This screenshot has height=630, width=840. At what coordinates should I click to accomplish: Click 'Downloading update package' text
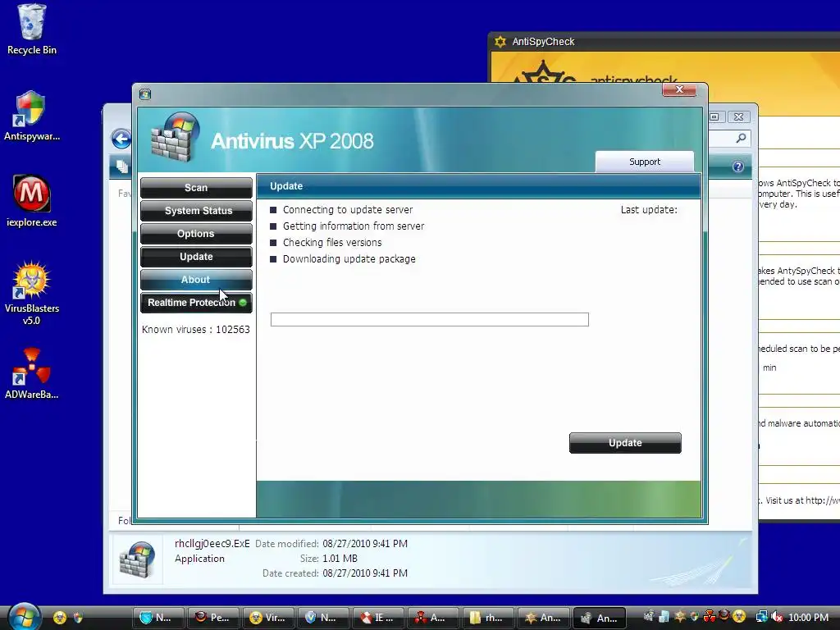pyautogui.click(x=349, y=259)
